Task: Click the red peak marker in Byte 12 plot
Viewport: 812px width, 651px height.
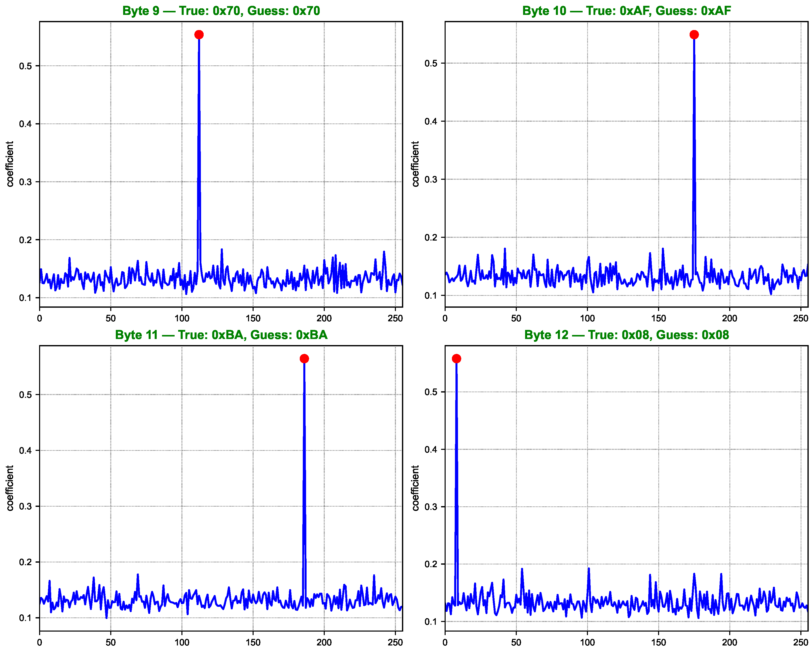Action: pyautogui.click(x=456, y=359)
